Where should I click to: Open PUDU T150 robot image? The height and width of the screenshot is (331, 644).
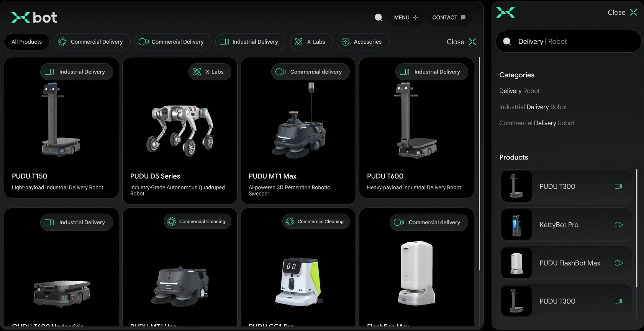point(61,120)
